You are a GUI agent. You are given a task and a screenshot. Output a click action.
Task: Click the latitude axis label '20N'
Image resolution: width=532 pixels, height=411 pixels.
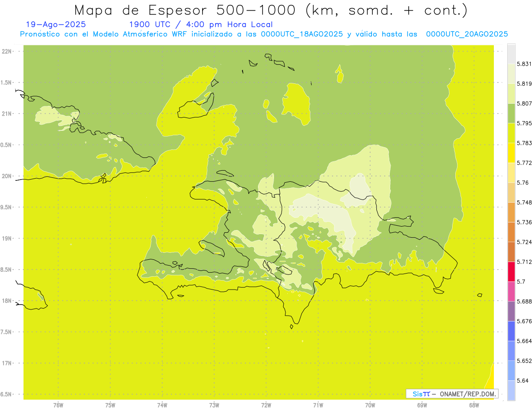point(7,176)
